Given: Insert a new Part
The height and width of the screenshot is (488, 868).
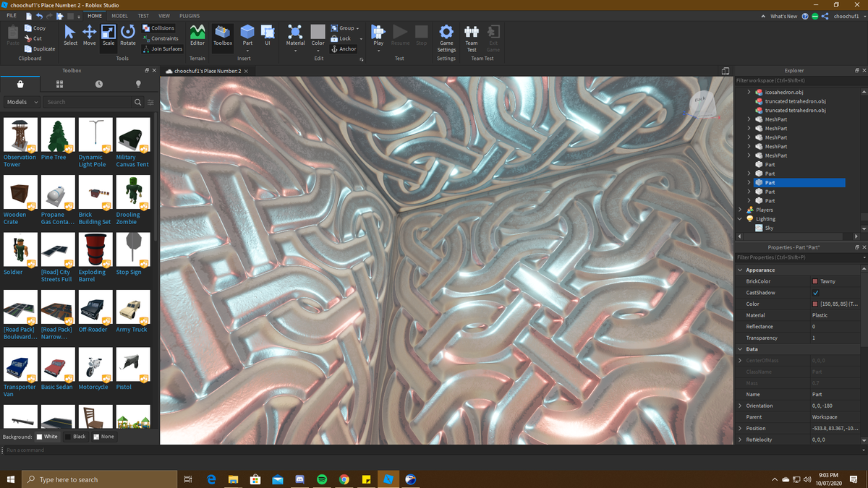Looking at the screenshot, I should (247, 35).
